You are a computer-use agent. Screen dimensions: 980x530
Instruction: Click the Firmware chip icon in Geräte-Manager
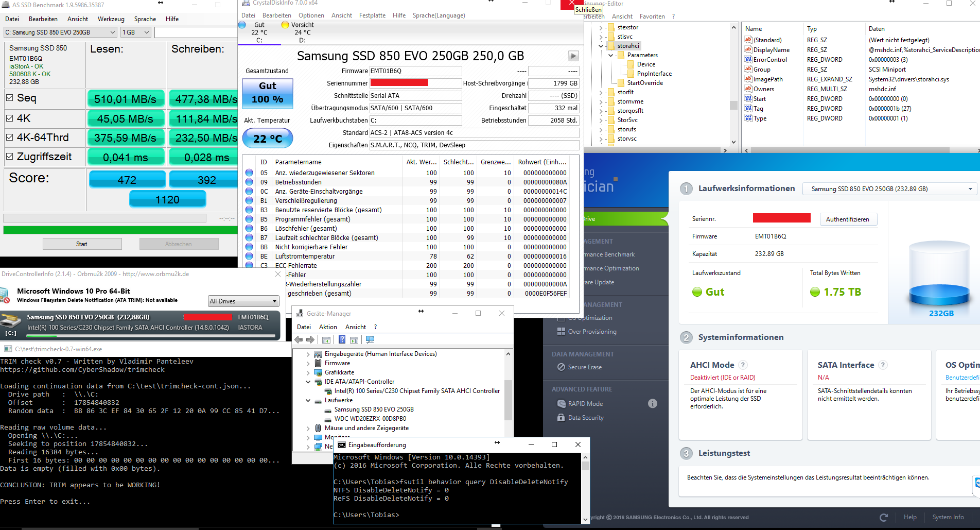point(318,363)
